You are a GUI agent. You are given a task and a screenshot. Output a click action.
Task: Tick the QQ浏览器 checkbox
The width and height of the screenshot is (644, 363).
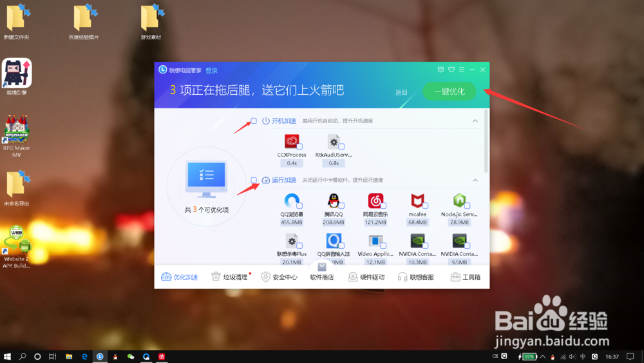pos(300,206)
